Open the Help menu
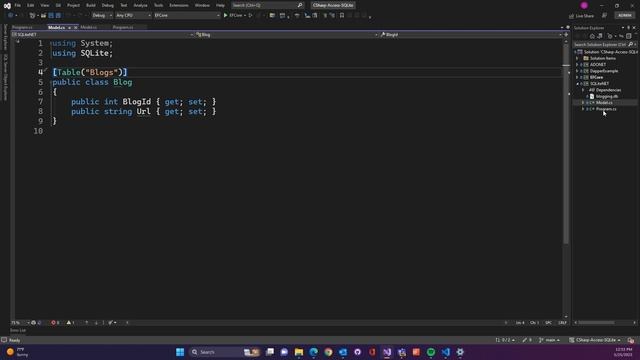This screenshot has width=640, height=360. click(220, 5)
